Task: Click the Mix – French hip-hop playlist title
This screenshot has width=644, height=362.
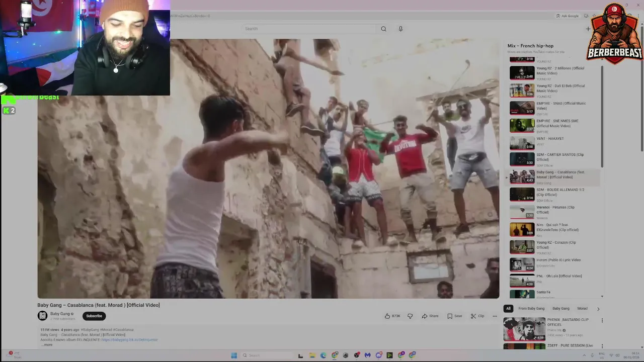Action: click(x=530, y=46)
